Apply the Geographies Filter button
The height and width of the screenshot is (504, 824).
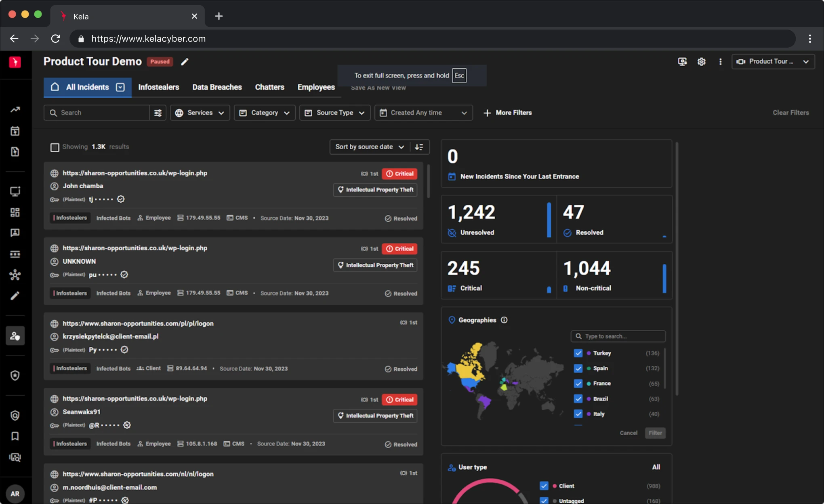point(655,433)
